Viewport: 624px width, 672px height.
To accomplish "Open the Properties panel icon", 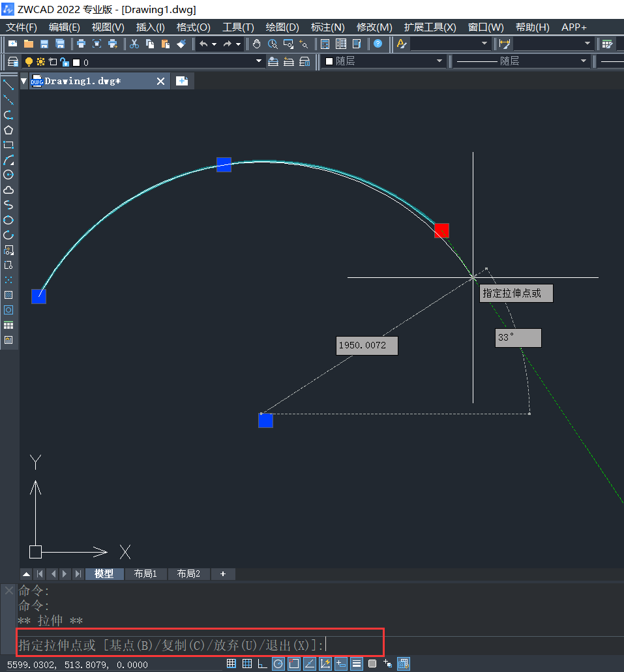I will [325, 44].
